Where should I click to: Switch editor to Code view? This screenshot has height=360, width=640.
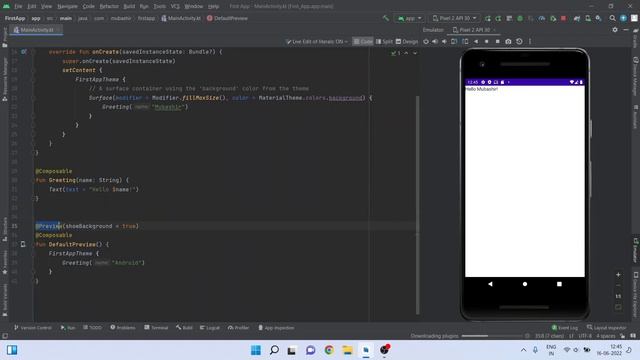click(363, 42)
